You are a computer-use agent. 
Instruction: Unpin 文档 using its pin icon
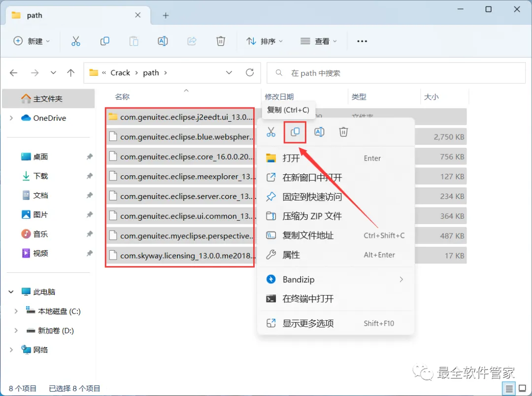pos(89,196)
